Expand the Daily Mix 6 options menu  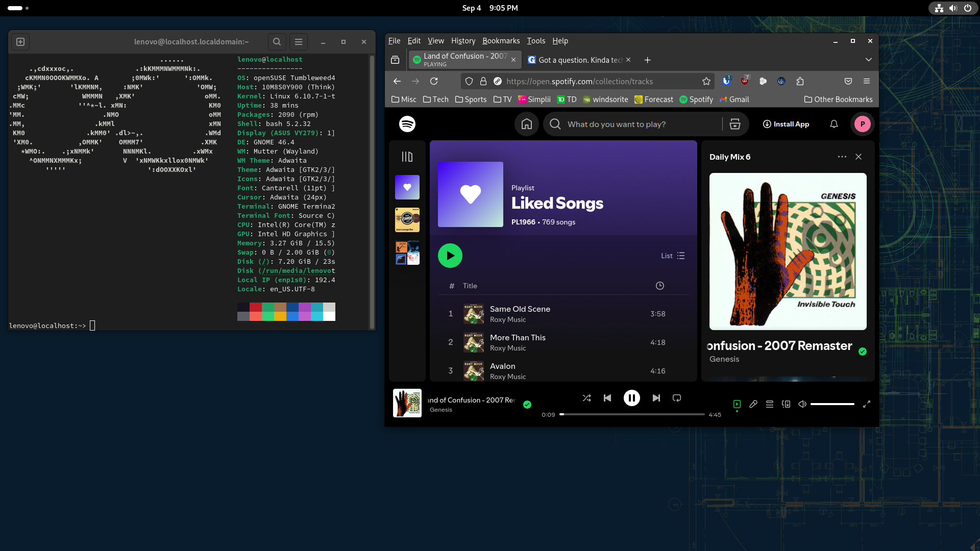pyautogui.click(x=841, y=156)
